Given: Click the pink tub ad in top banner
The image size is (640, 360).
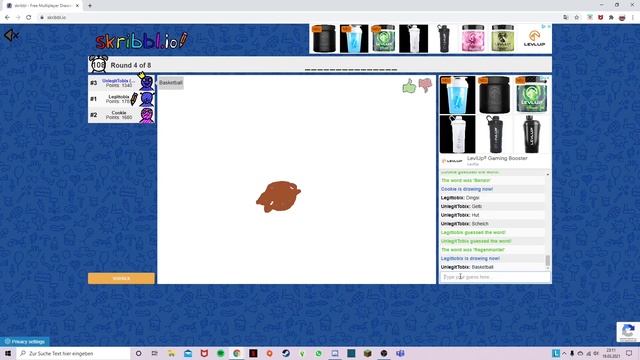Looking at the screenshot, I should click(473, 39).
